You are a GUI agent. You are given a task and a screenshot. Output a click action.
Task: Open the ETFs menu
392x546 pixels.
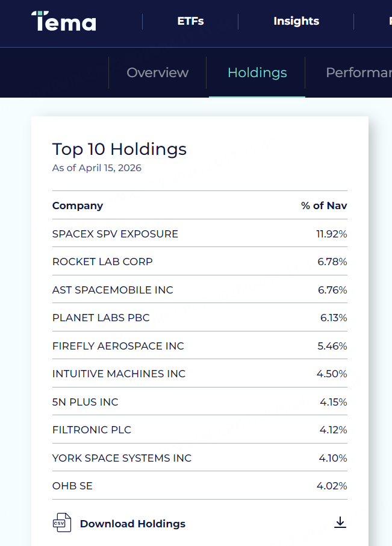coord(190,21)
